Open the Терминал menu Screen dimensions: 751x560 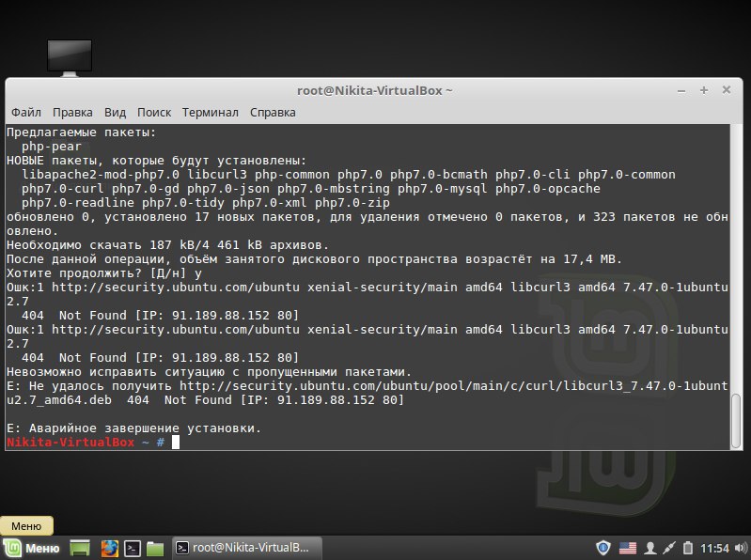[x=210, y=113]
